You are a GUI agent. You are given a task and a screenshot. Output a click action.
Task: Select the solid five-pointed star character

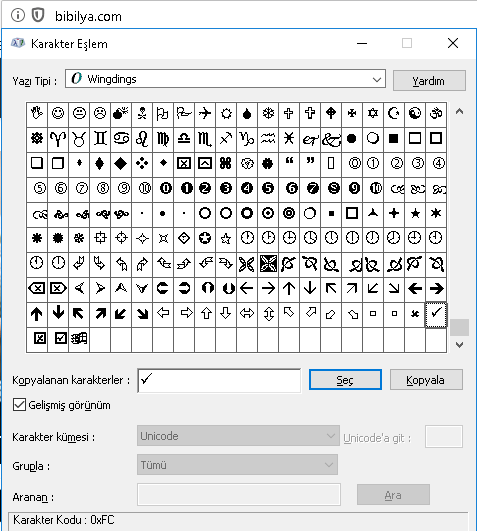tap(415, 214)
